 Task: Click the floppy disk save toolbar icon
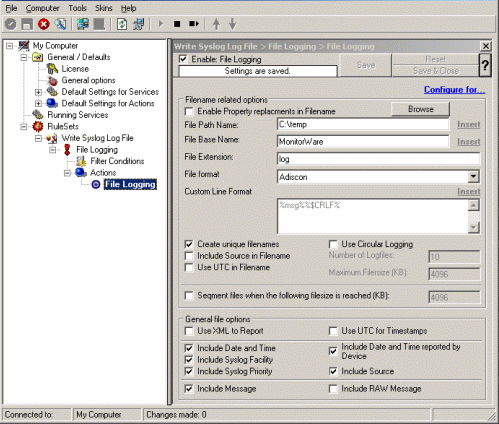[27, 24]
